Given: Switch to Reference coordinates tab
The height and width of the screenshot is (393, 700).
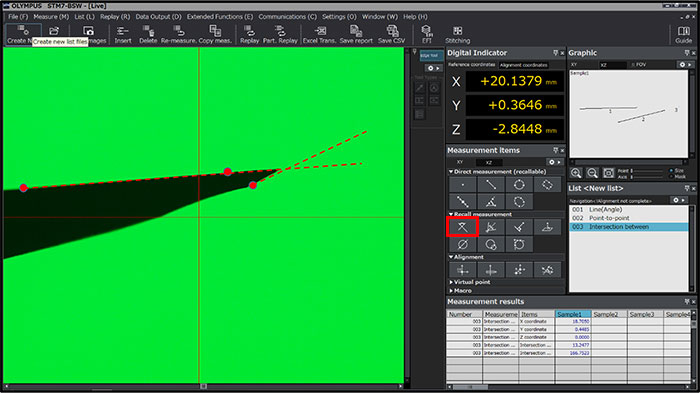Looking at the screenshot, I should point(471,65).
